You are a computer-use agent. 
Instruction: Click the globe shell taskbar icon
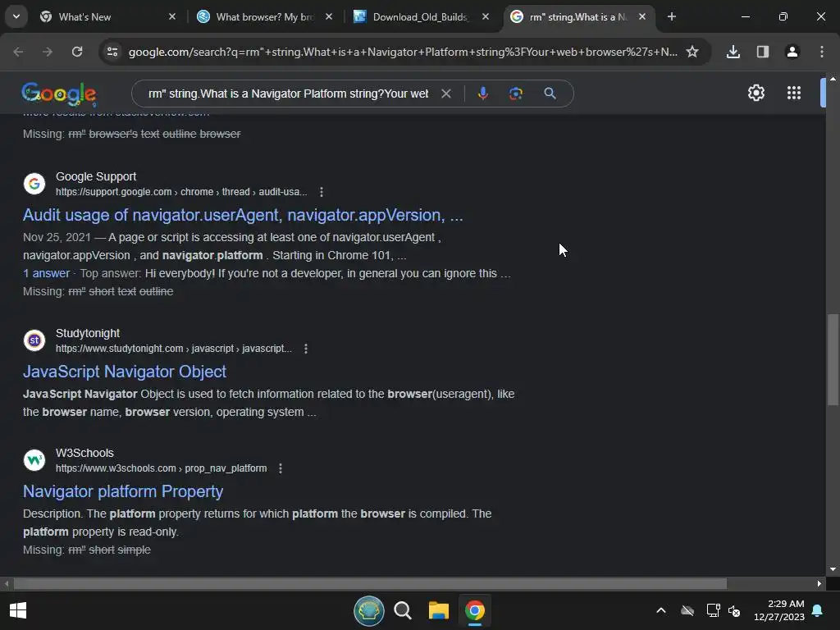[x=368, y=610]
